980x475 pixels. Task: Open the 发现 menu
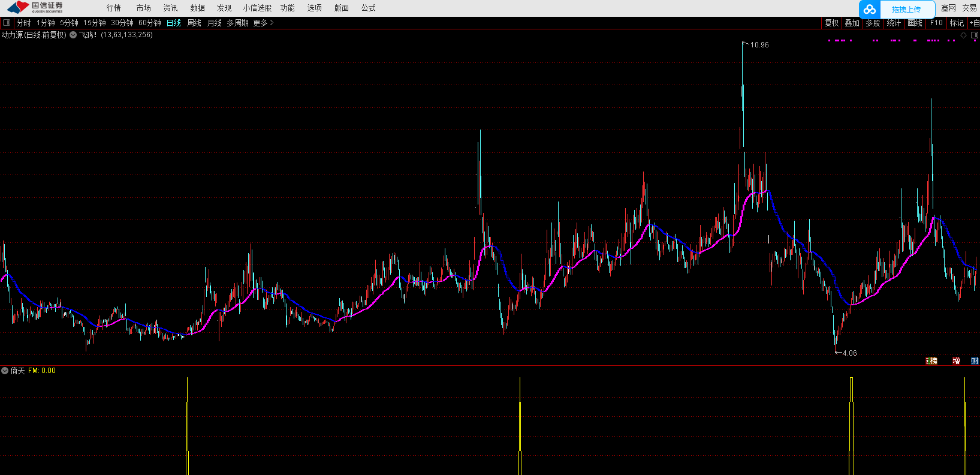(x=225, y=8)
